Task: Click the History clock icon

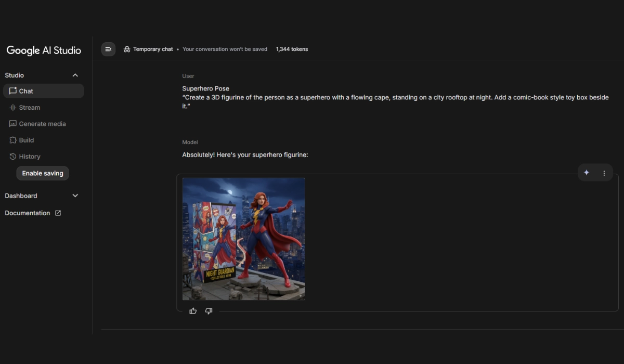Action: pos(13,157)
